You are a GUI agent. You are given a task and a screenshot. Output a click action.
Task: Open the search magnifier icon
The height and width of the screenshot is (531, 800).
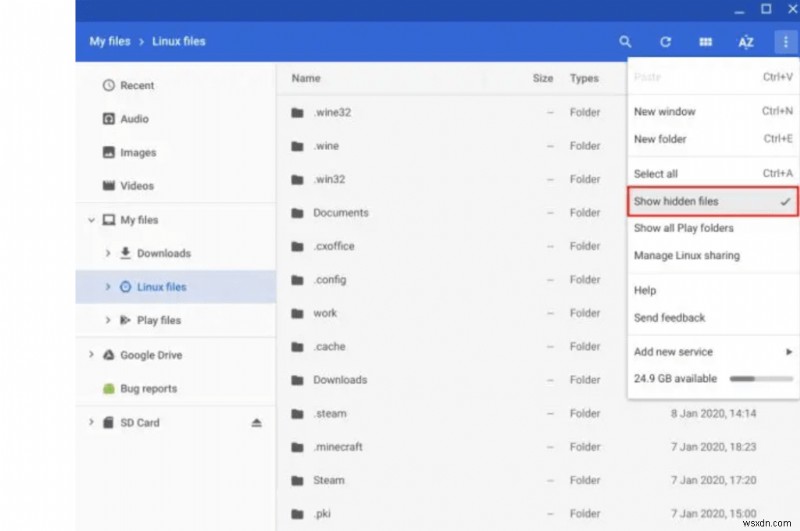tap(625, 42)
